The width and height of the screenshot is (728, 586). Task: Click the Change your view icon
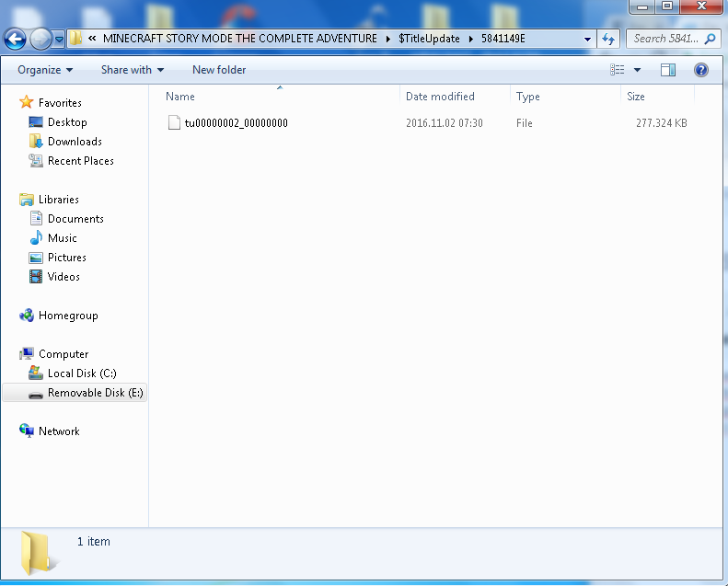point(618,70)
